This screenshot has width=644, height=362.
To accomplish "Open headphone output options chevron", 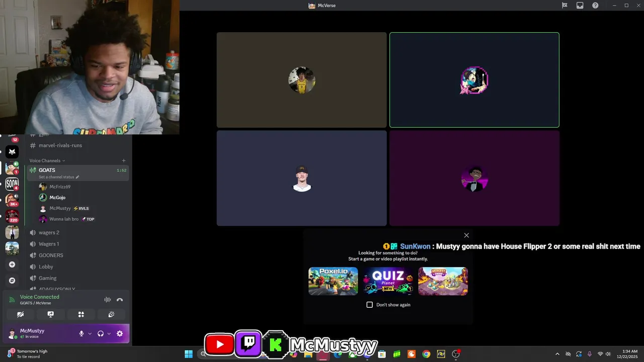I will point(109,334).
